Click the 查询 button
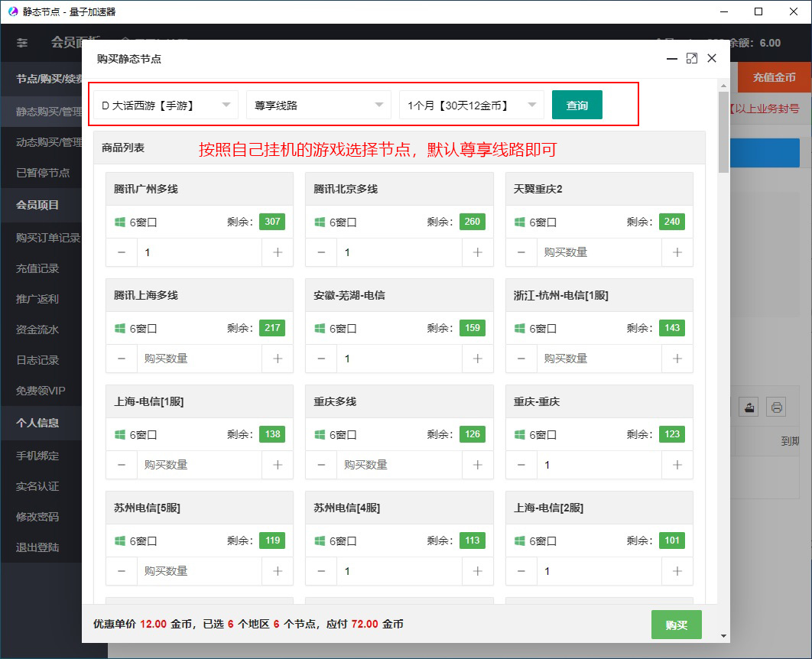The width and height of the screenshot is (812, 659). pos(577,105)
